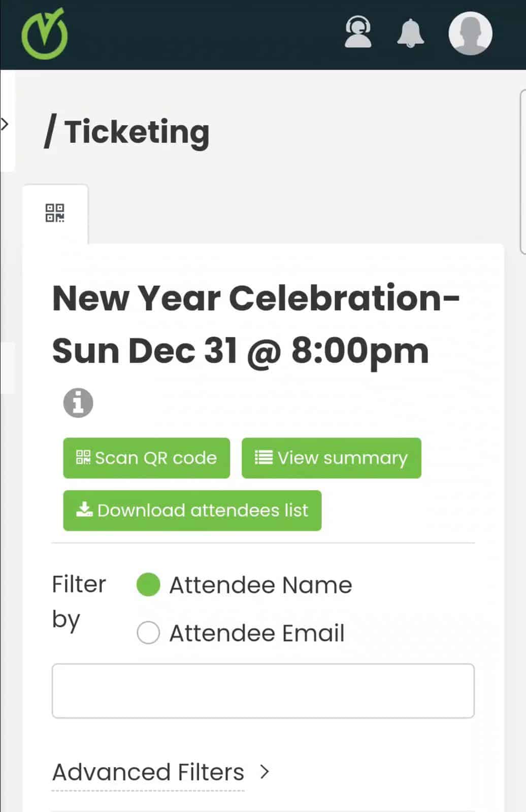Click the QR icon inside Scan QR code button
Viewport: 526px width, 812px height.
click(84, 457)
